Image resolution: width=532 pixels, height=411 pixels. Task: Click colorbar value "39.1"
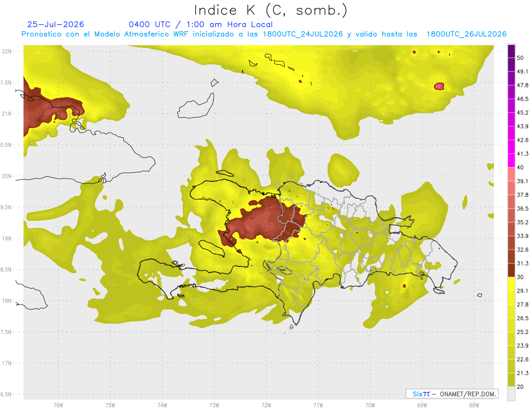[x=523, y=181]
